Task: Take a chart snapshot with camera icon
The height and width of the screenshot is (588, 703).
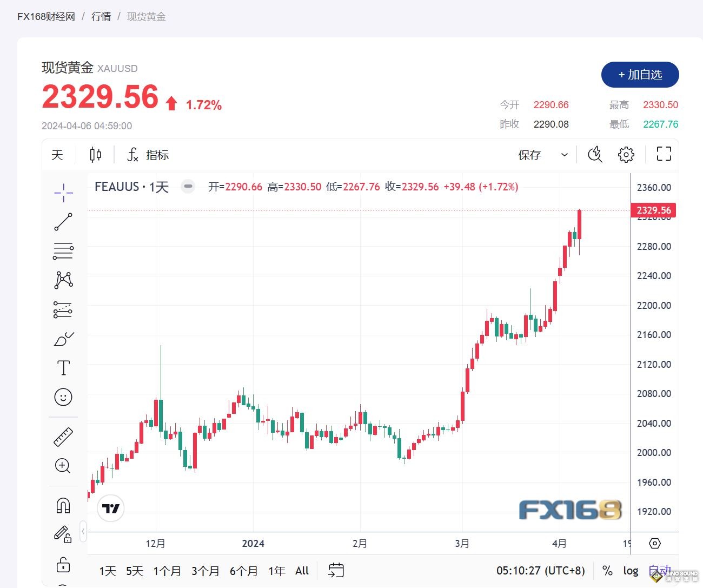Action: (x=595, y=154)
